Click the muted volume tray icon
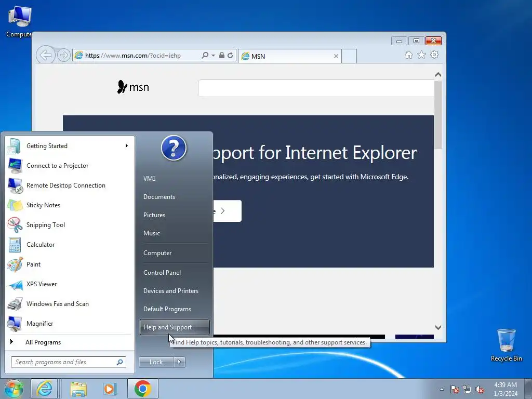Image resolution: width=532 pixels, height=399 pixels. [480, 389]
